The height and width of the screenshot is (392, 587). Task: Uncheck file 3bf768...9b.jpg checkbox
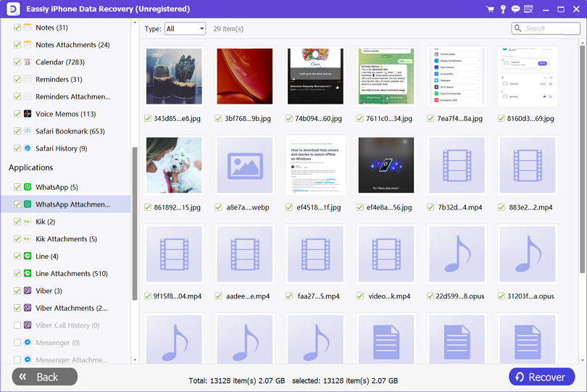[219, 118]
